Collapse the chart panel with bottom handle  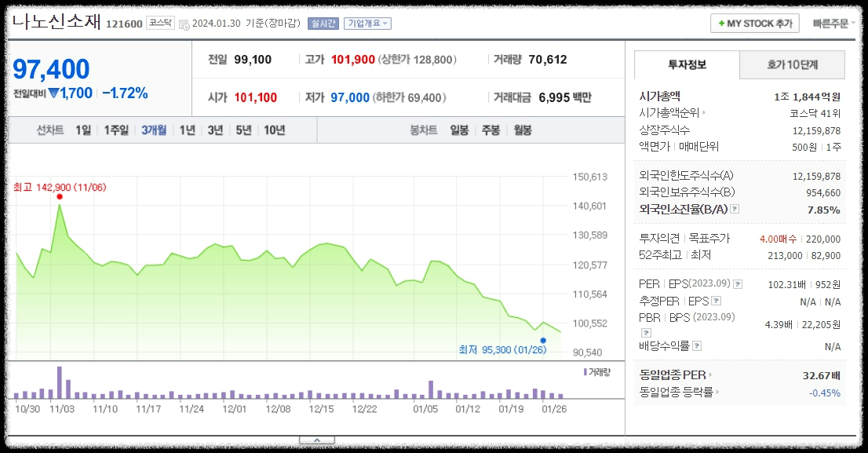316,440
